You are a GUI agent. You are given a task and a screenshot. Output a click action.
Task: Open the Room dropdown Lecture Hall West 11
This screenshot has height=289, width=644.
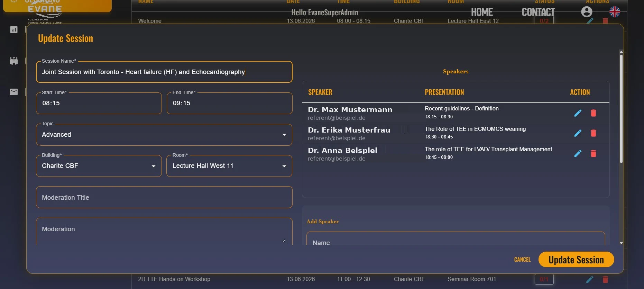(x=229, y=166)
